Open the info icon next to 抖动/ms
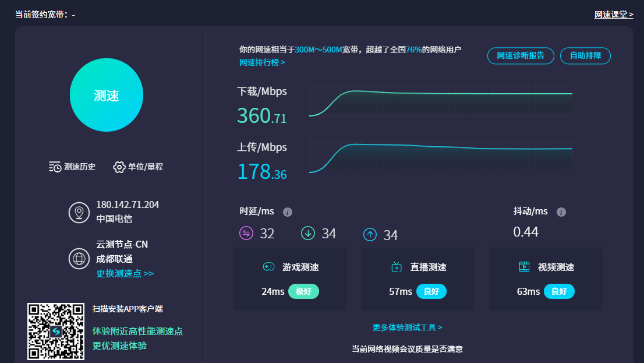The image size is (644, 363). (x=561, y=212)
